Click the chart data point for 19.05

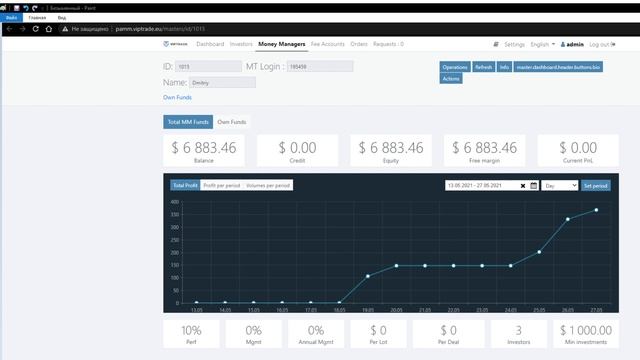(368, 276)
